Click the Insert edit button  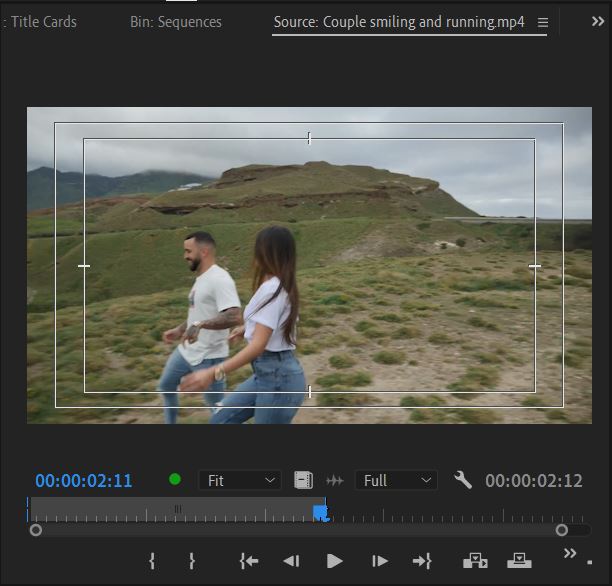pos(475,561)
